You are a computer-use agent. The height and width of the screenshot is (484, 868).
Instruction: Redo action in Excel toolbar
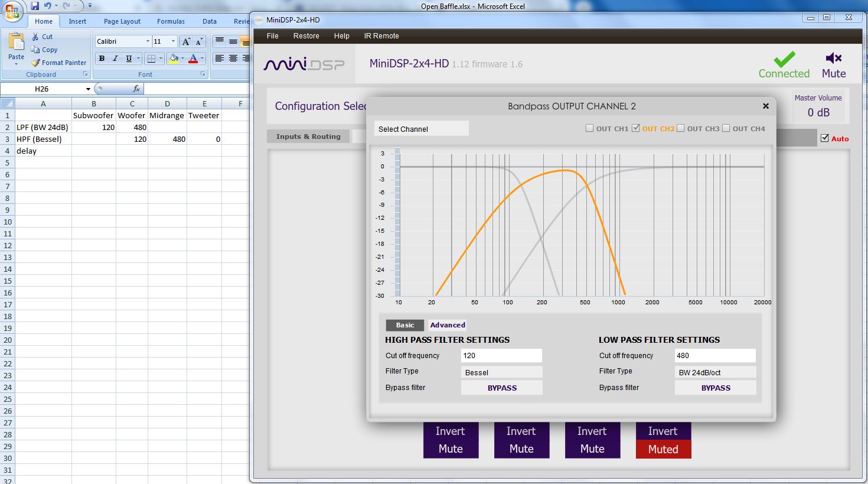tap(67, 6)
